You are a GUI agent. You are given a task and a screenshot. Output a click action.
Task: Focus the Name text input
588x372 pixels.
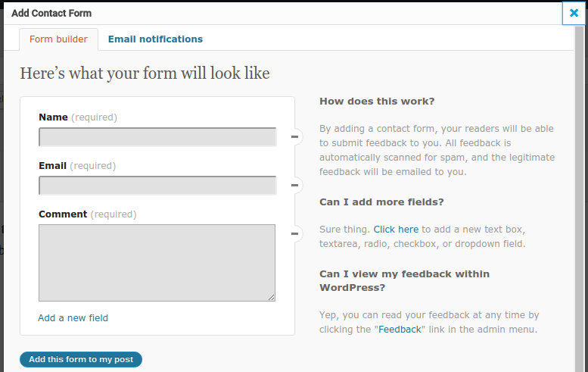coord(157,137)
